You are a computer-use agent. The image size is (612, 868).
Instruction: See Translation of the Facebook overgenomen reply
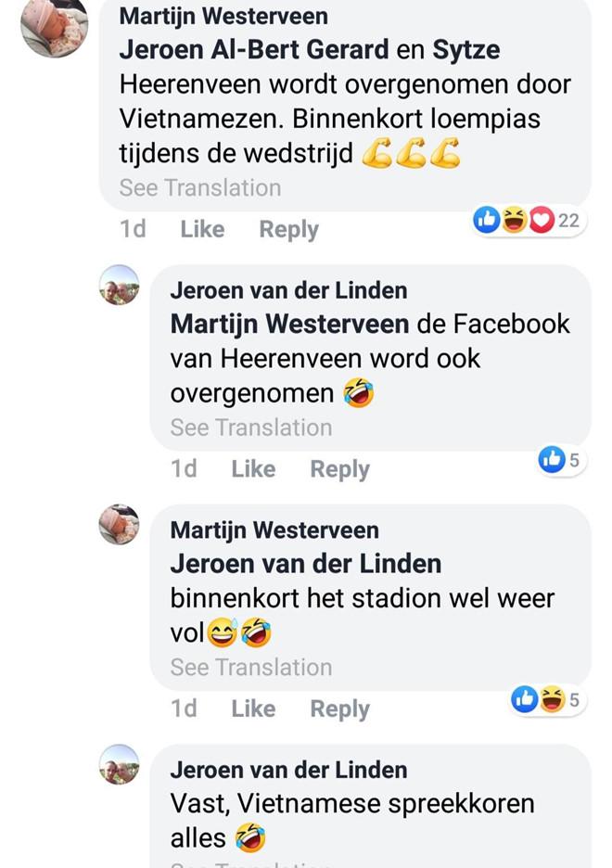pyautogui.click(x=250, y=428)
